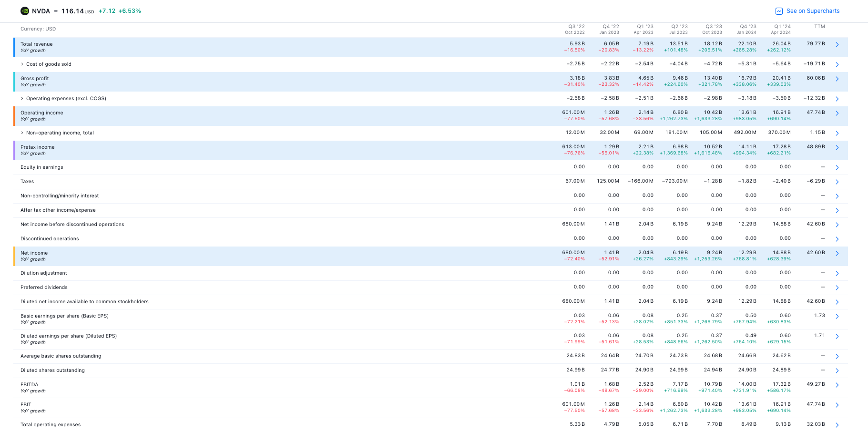Click the Pretax income row arrow

coord(837,147)
